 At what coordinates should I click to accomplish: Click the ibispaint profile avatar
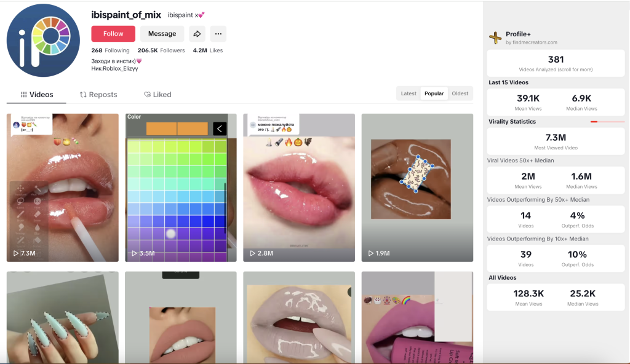tap(43, 40)
